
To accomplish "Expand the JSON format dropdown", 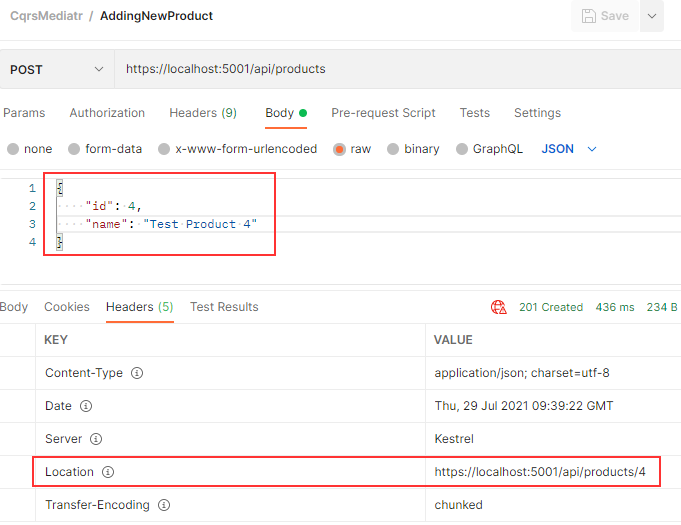I will (569, 149).
